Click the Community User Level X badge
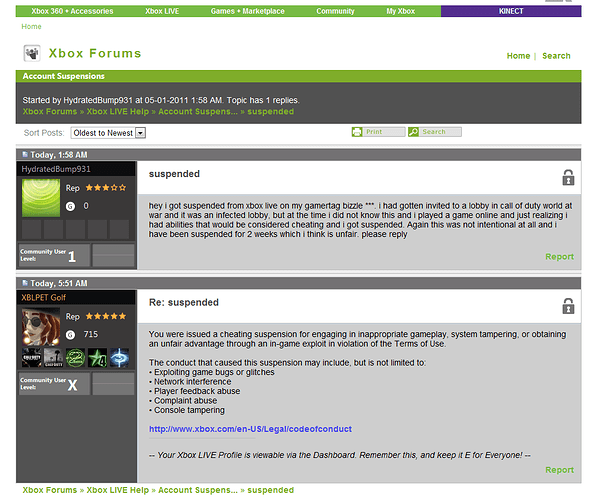Viewport: 591px width, 500px height. pyautogui.click(x=54, y=384)
